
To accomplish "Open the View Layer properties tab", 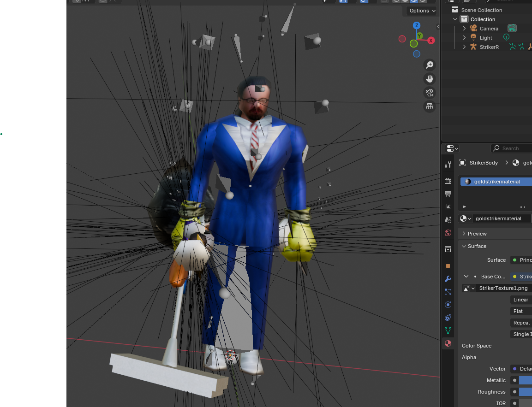I will click(x=448, y=206).
